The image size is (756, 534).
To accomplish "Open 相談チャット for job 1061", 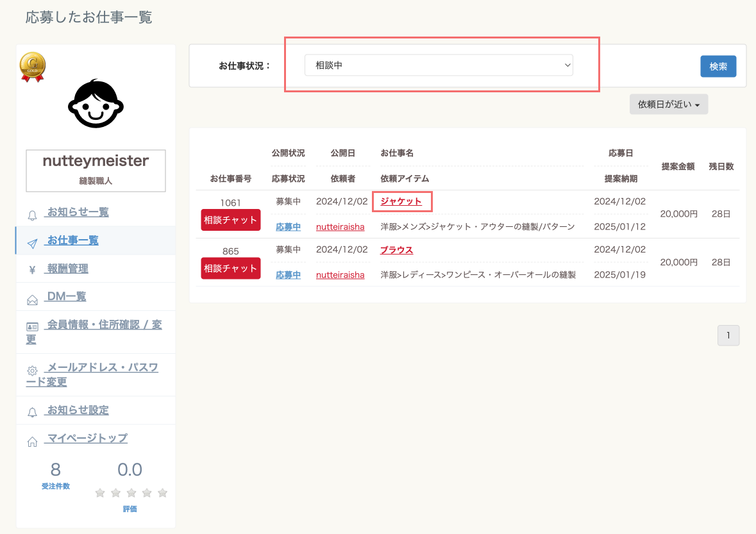I will [x=230, y=220].
